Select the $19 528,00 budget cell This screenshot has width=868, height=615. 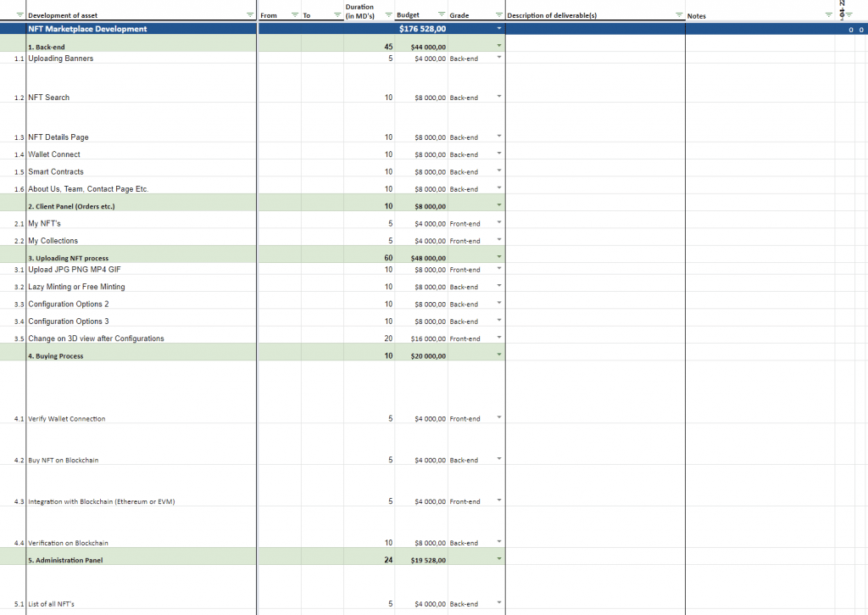421,556
